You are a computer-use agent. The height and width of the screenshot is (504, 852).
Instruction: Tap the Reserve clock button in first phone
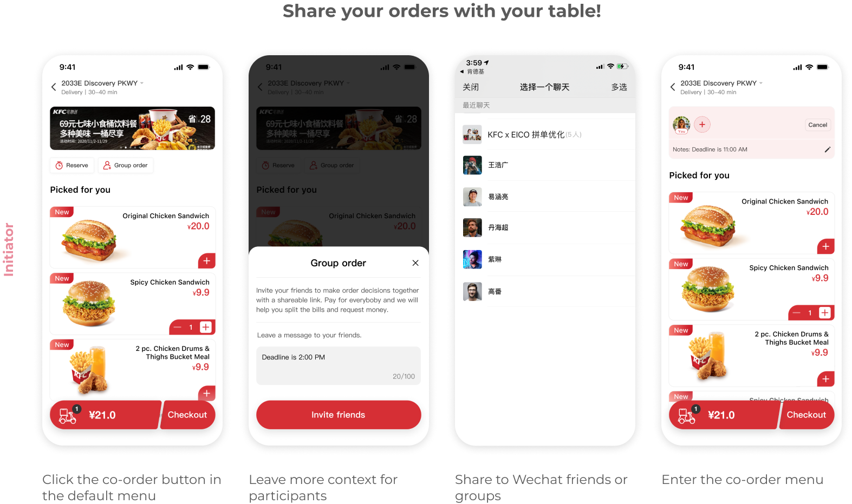point(72,165)
